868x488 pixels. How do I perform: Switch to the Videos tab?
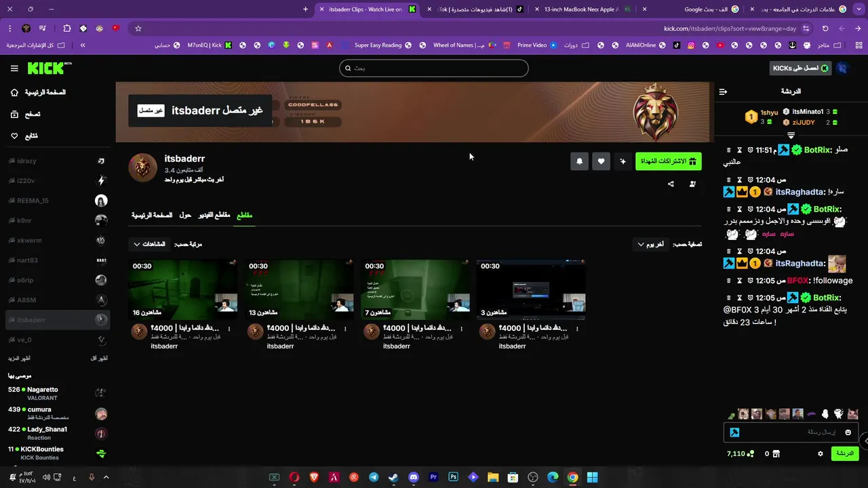[214, 215]
